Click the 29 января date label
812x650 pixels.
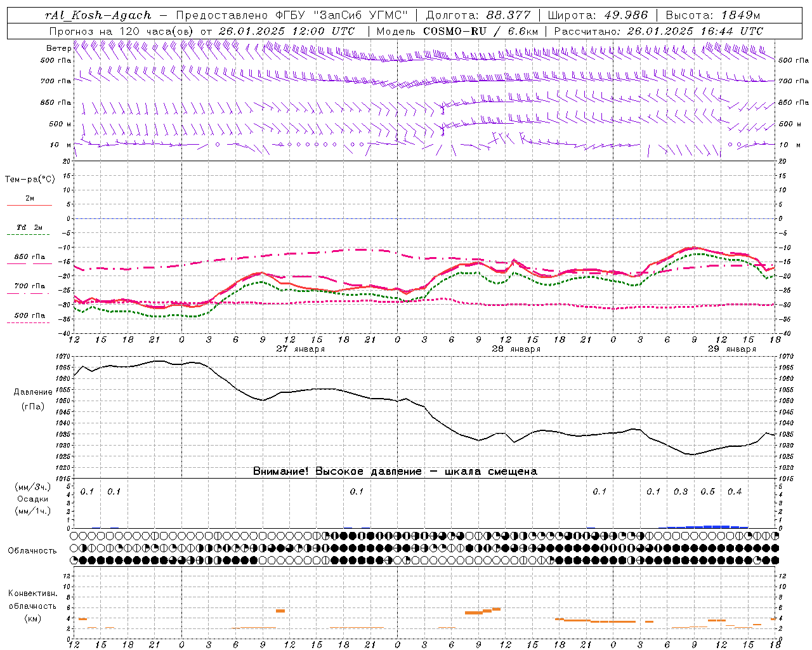click(x=732, y=349)
